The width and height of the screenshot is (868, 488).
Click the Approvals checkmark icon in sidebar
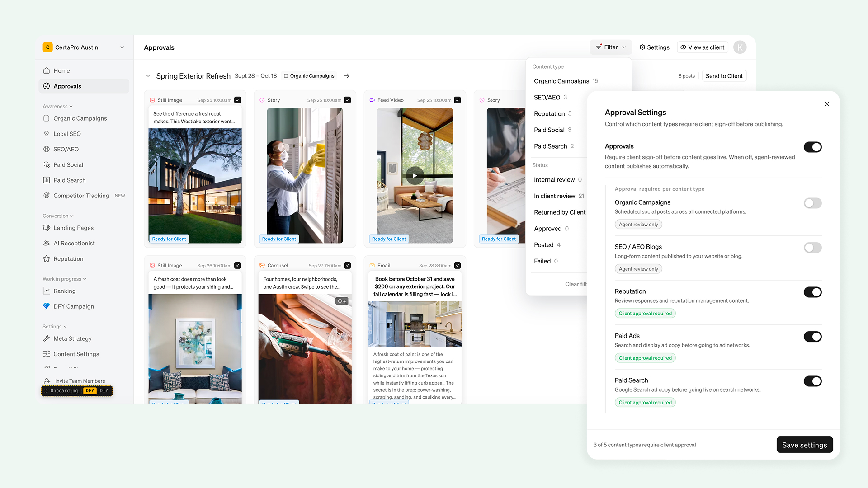[x=46, y=86]
